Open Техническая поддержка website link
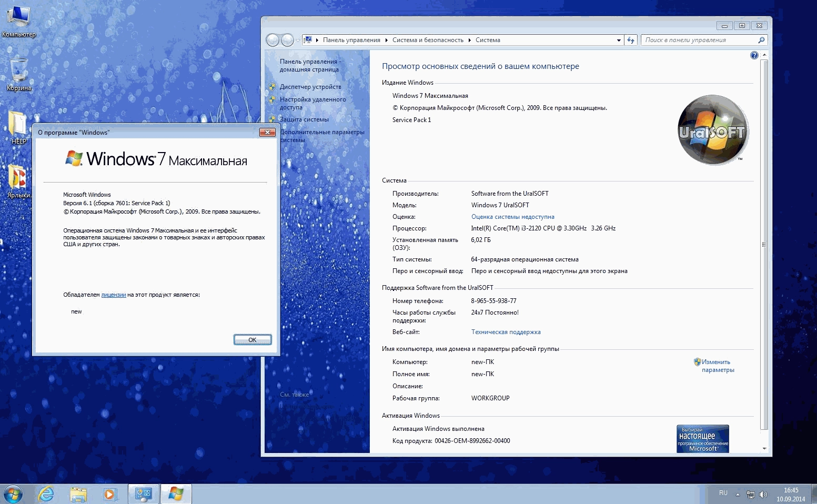The height and width of the screenshot is (504, 817). 506,332
